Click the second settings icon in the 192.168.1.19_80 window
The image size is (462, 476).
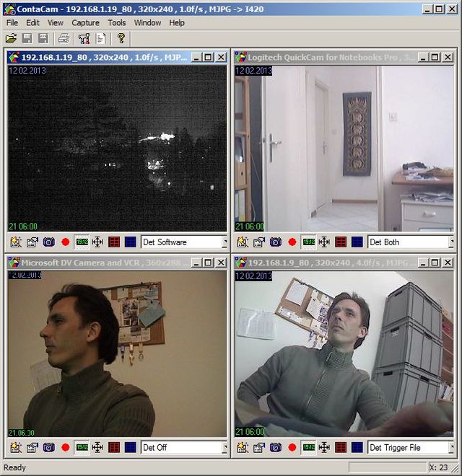click(32, 242)
